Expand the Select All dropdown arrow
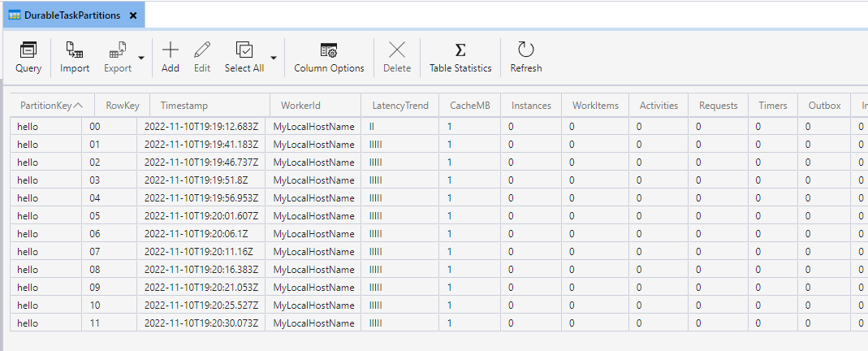The width and height of the screenshot is (868, 351). [x=274, y=58]
